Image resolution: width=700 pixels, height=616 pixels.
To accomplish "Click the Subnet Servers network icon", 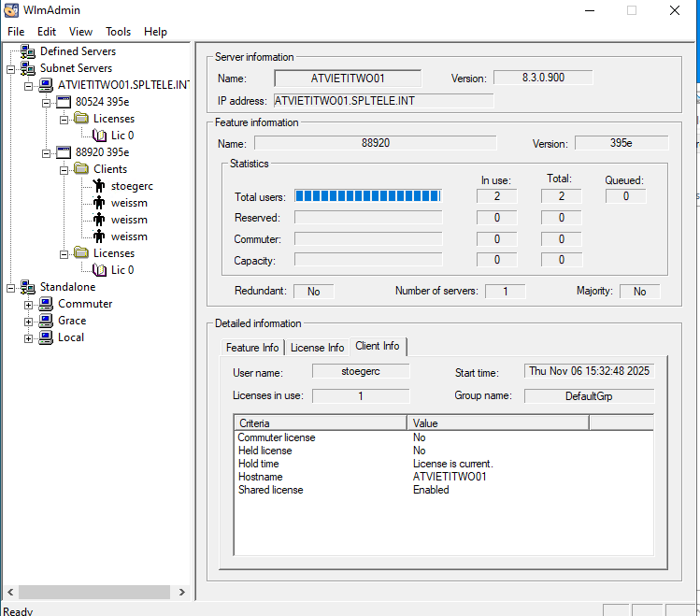I will pos(28,68).
